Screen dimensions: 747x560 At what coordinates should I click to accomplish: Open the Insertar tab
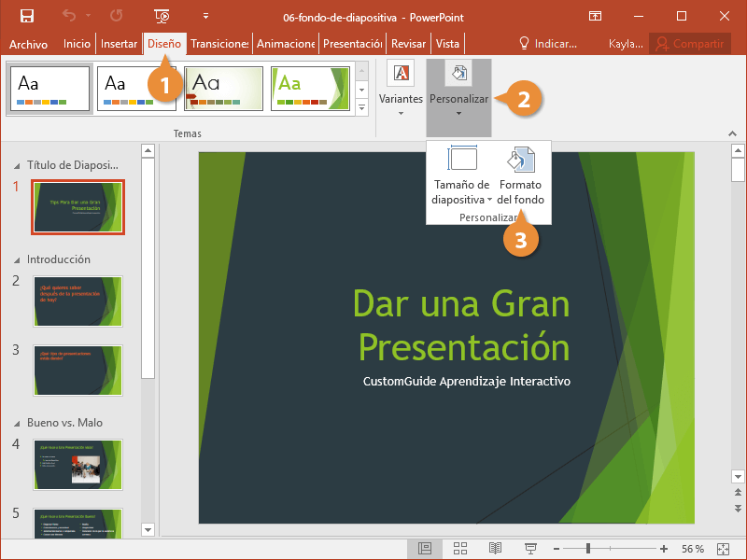coord(119,44)
